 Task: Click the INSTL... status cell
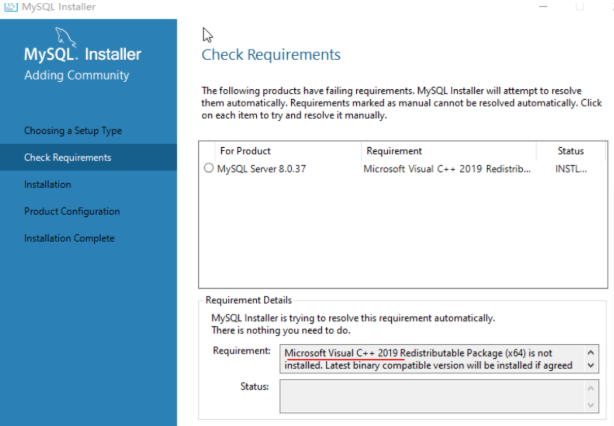[571, 169]
